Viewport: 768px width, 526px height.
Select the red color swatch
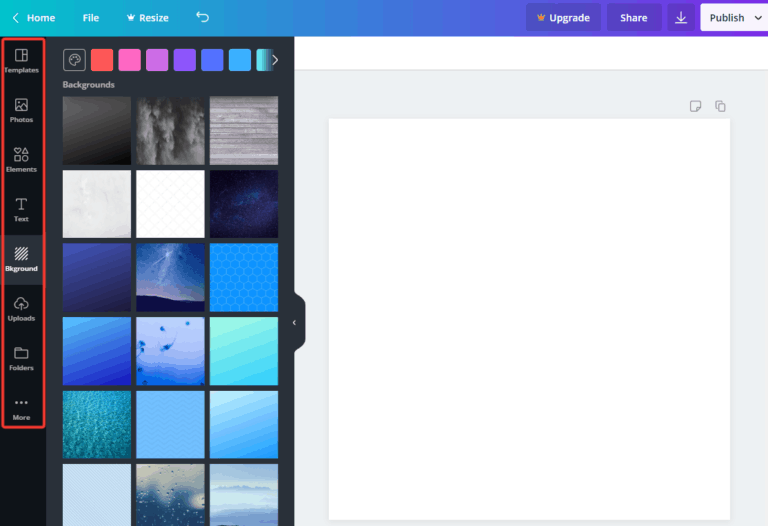(x=102, y=60)
